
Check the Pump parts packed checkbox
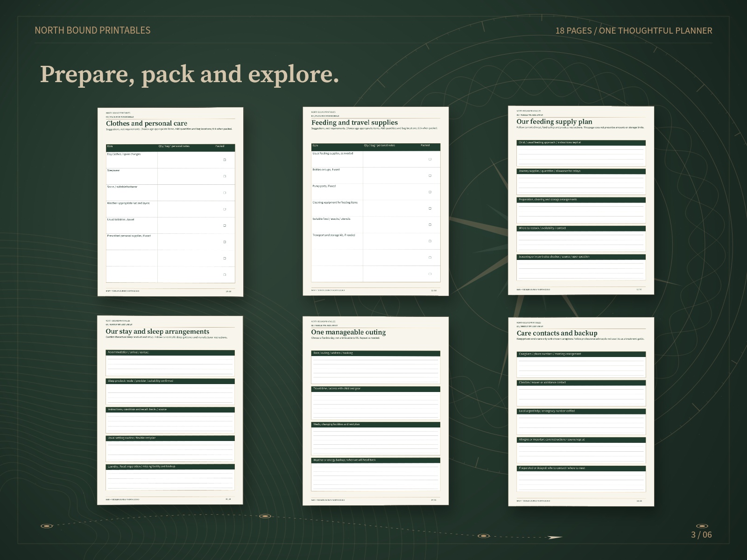[430, 192]
